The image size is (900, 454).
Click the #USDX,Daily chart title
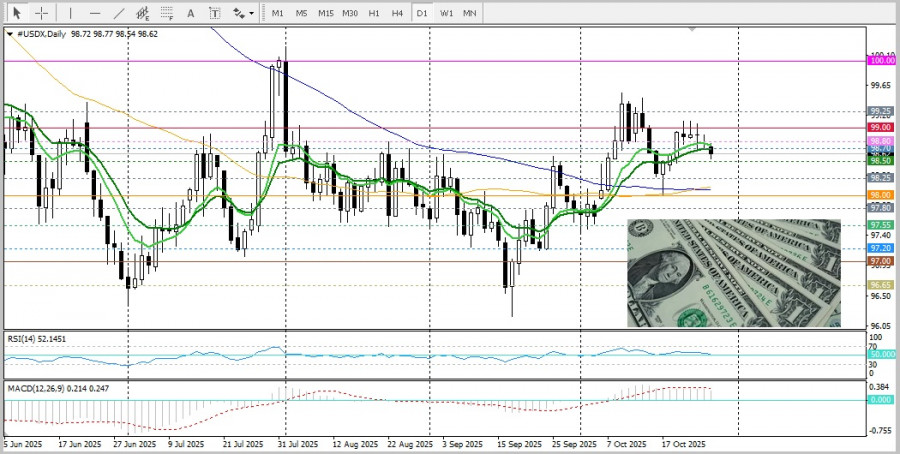(x=41, y=34)
